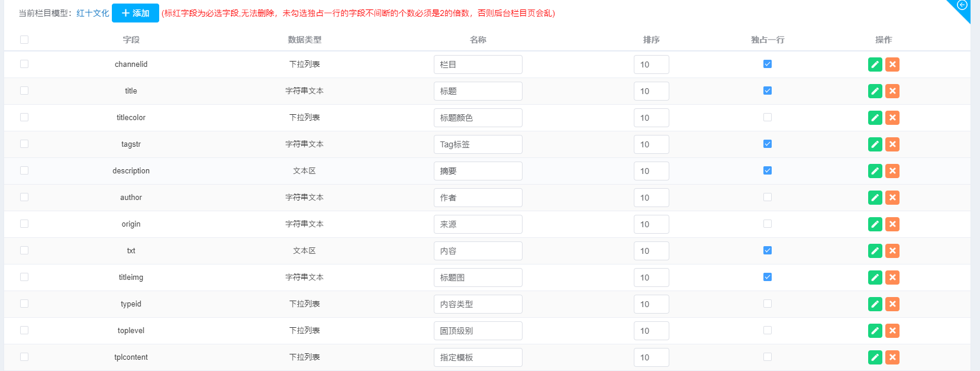
Task: Click the 独占一行 column header
Action: tap(768, 40)
